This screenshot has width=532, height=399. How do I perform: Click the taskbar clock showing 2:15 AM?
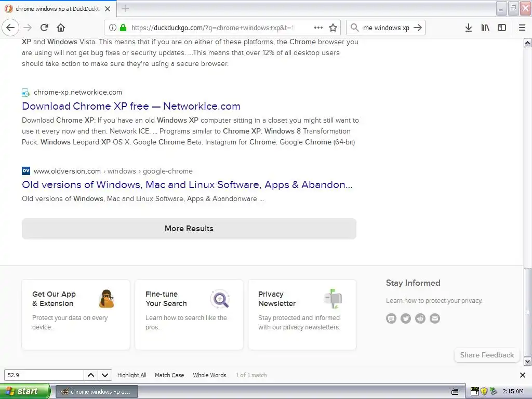coord(513,391)
